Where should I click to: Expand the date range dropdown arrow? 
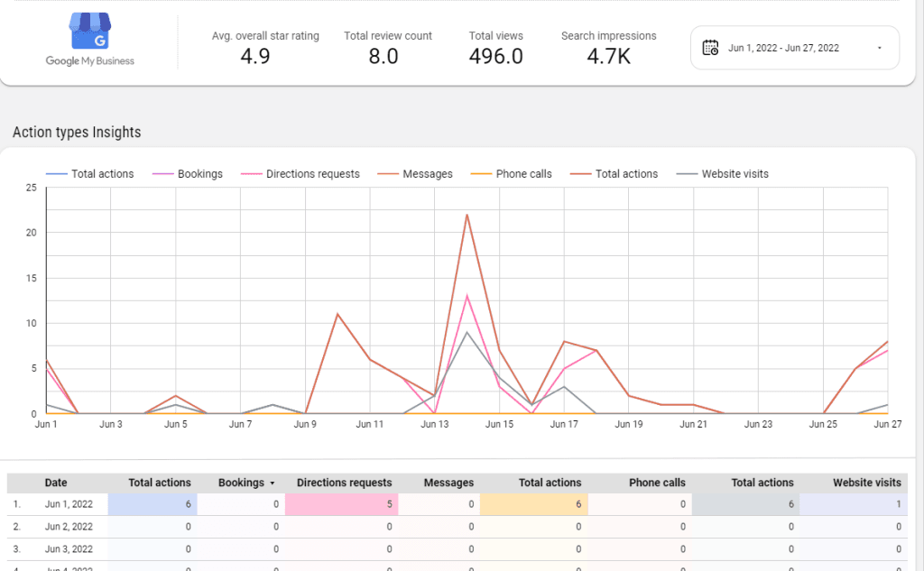tap(879, 48)
